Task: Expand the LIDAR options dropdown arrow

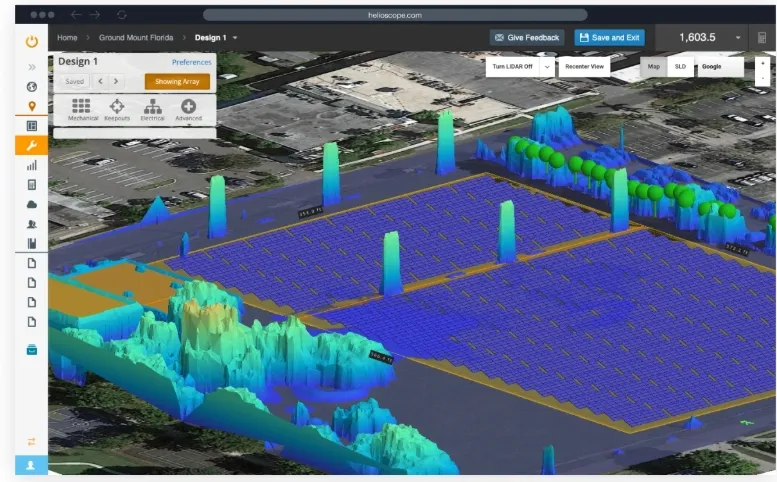Action: (x=547, y=66)
